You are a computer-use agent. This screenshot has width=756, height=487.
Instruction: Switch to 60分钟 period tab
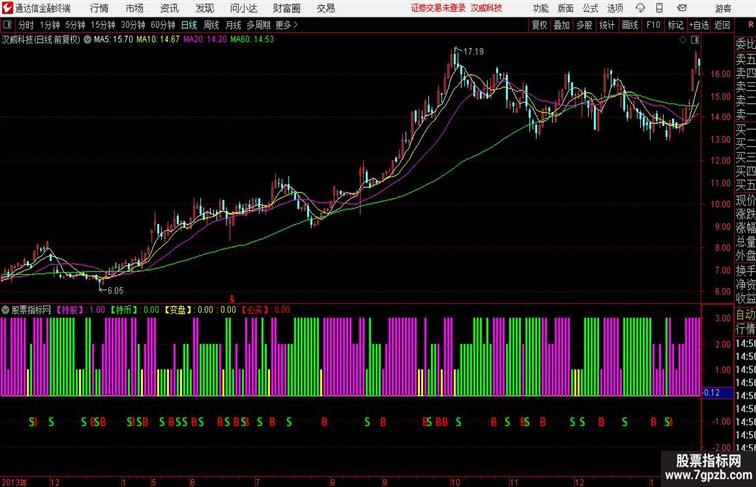point(163,25)
